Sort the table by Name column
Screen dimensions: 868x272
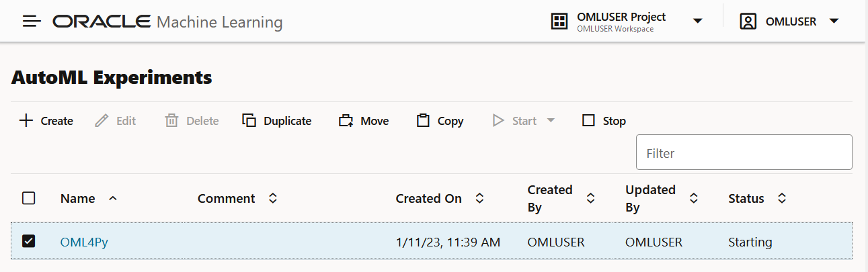[112, 198]
